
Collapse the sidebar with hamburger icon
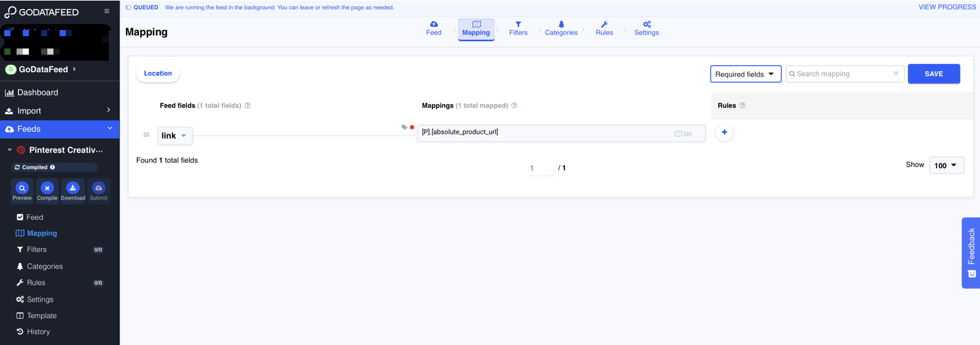tap(106, 11)
